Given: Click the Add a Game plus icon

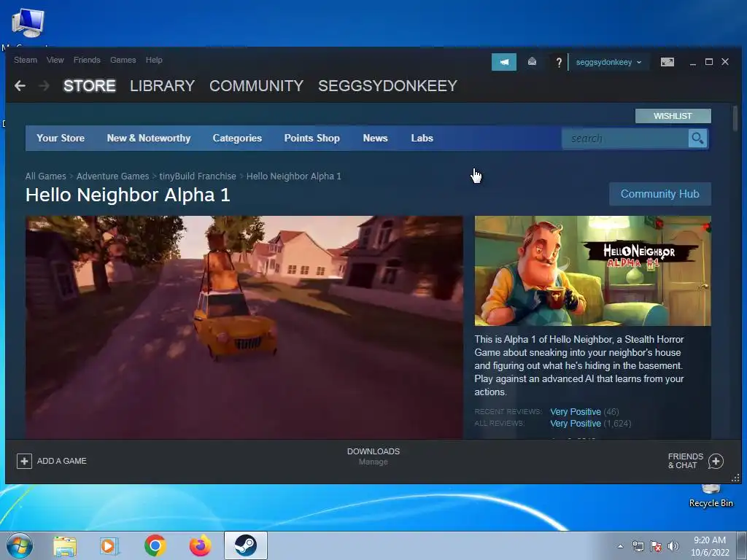Looking at the screenshot, I should click(x=24, y=461).
